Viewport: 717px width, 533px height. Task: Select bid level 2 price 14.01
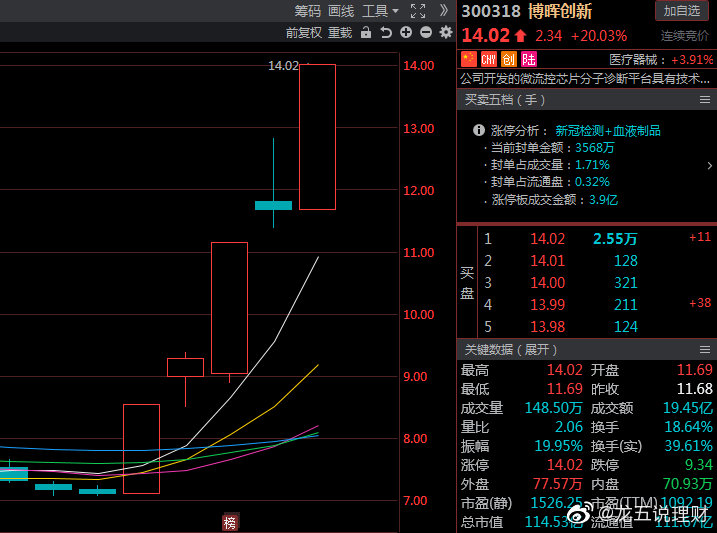coord(547,261)
